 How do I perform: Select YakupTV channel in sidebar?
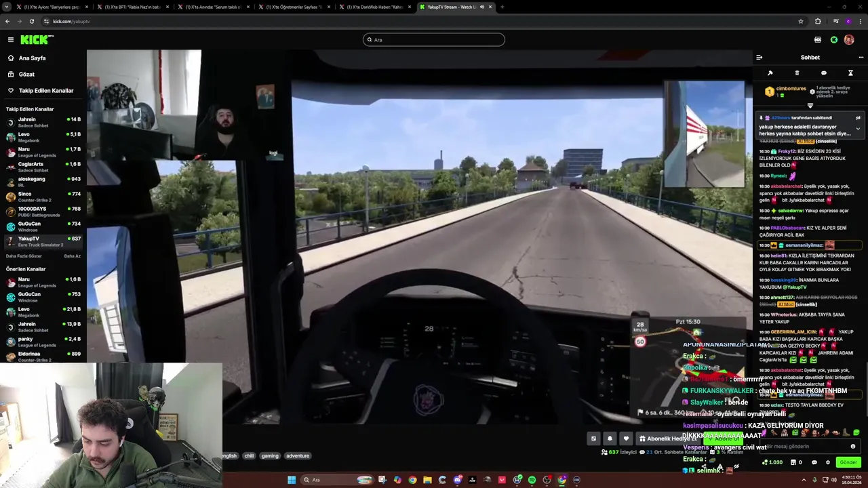pos(43,241)
